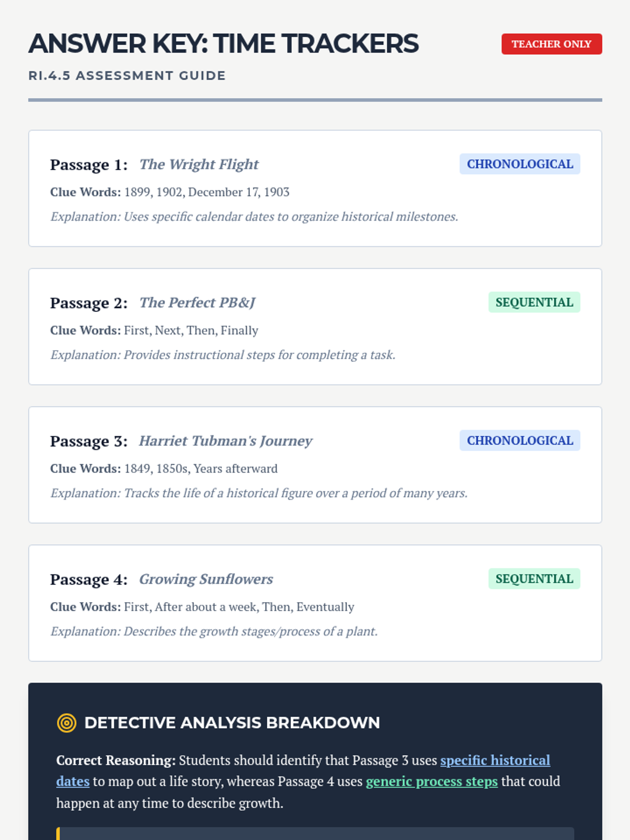Click the 'Correct Reasoning' bold label
Viewport: 630px width, 840px height.
[115, 760]
